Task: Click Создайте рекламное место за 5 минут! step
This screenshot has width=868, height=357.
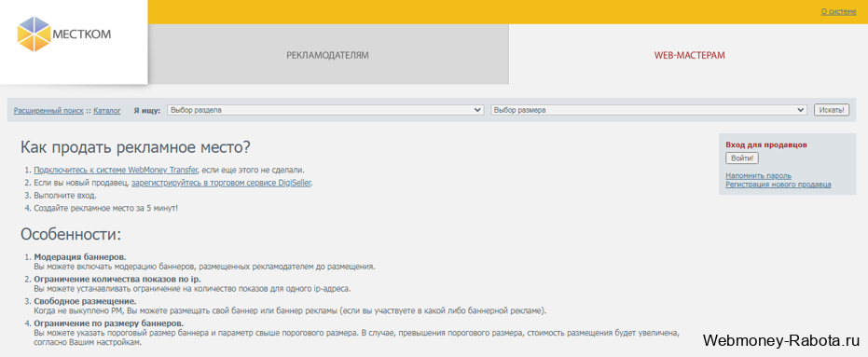Action: coord(105,209)
